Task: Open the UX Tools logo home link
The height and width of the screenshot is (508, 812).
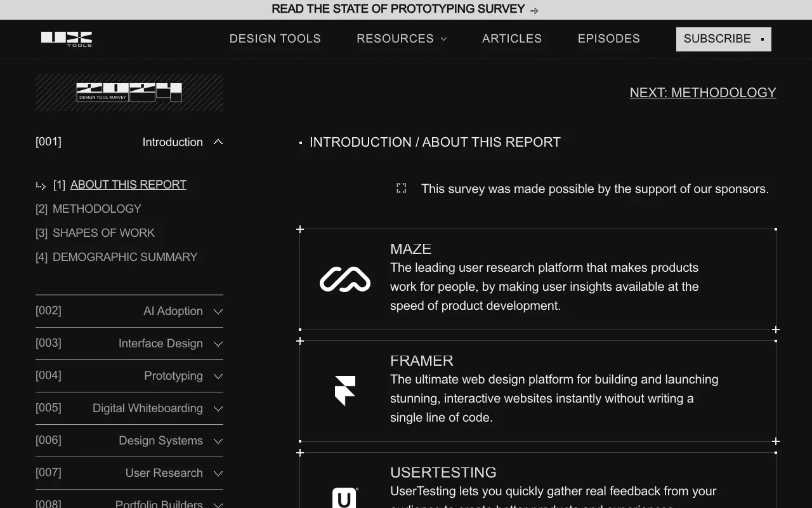Action: tap(67, 39)
